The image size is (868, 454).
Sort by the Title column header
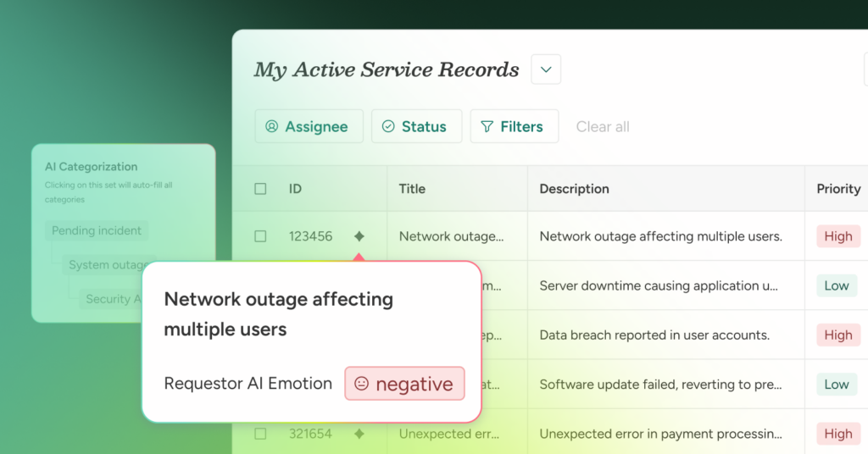tap(412, 189)
